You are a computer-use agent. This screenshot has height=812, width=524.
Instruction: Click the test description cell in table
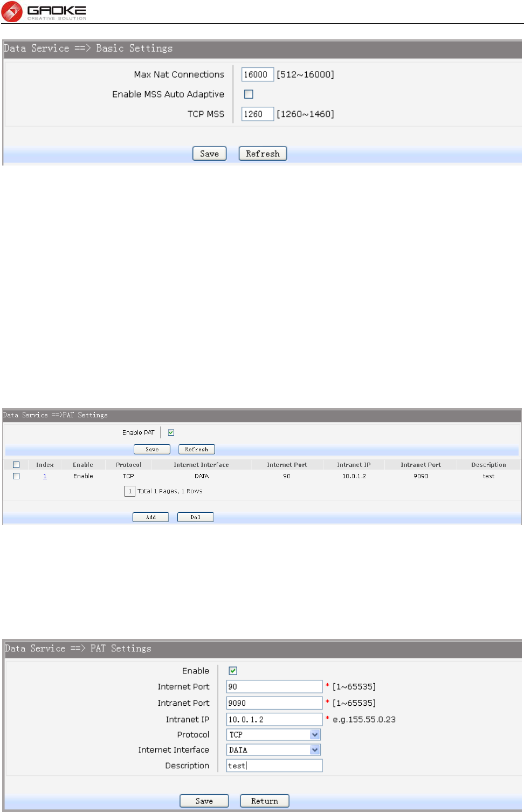[x=488, y=476]
